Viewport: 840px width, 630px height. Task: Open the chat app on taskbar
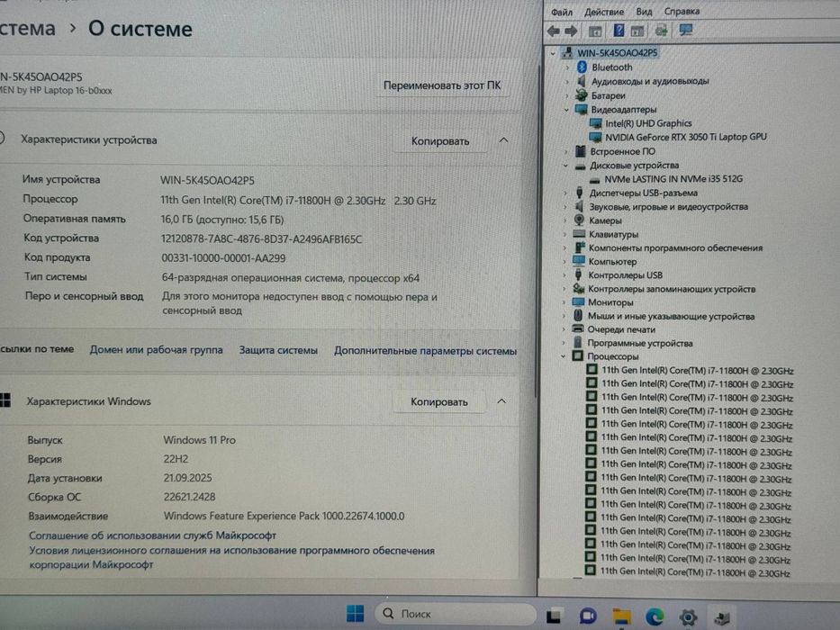[588, 616]
